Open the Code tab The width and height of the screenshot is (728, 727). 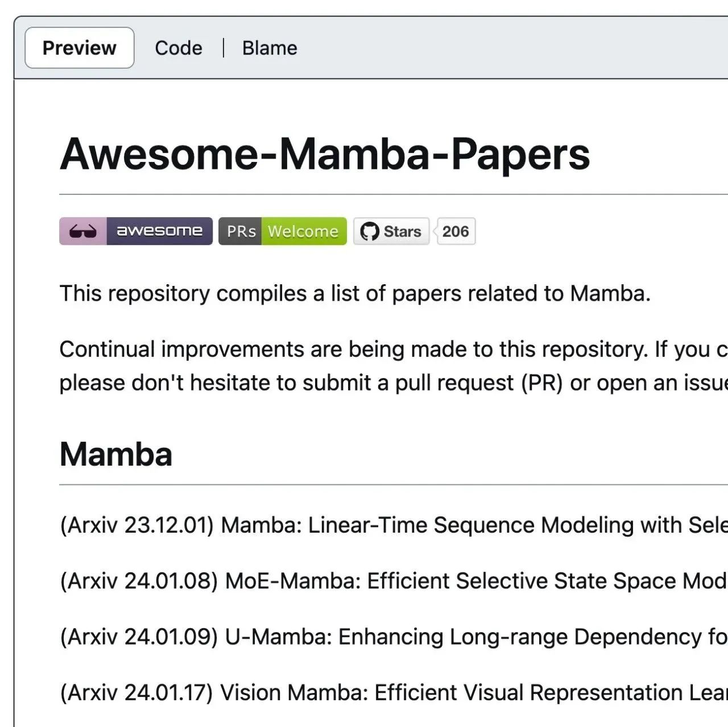pyautogui.click(x=179, y=48)
